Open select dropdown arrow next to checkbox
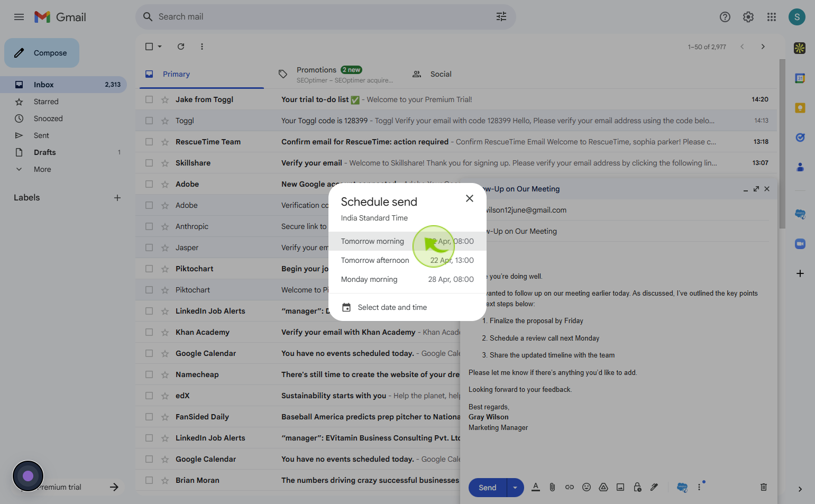 (x=160, y=47)
